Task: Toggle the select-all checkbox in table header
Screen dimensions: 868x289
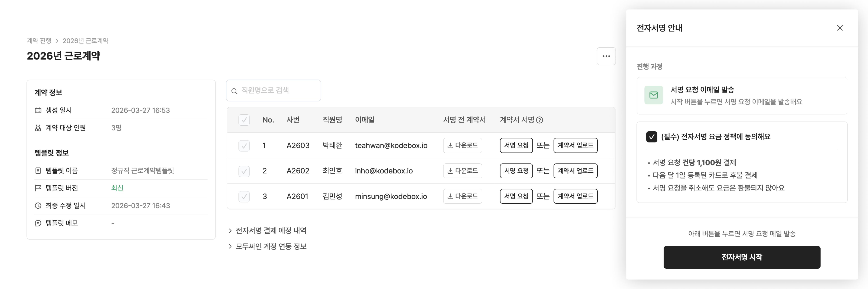Action: click(x=244, y=120)
